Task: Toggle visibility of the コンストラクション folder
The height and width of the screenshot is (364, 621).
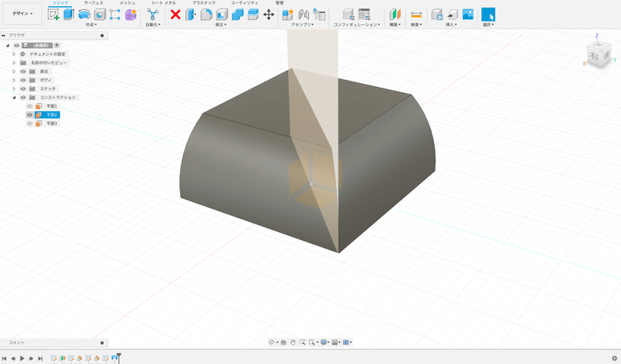Action: (x=23, y=98)
